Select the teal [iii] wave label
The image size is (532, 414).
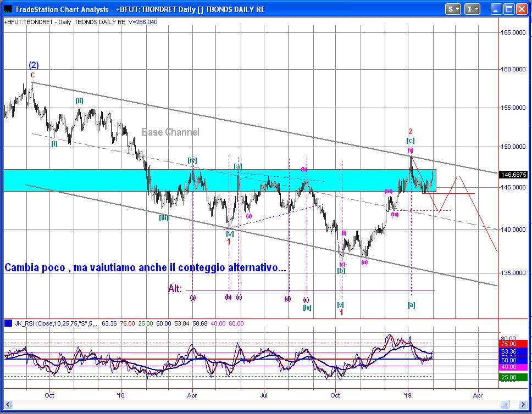point(164,218)
